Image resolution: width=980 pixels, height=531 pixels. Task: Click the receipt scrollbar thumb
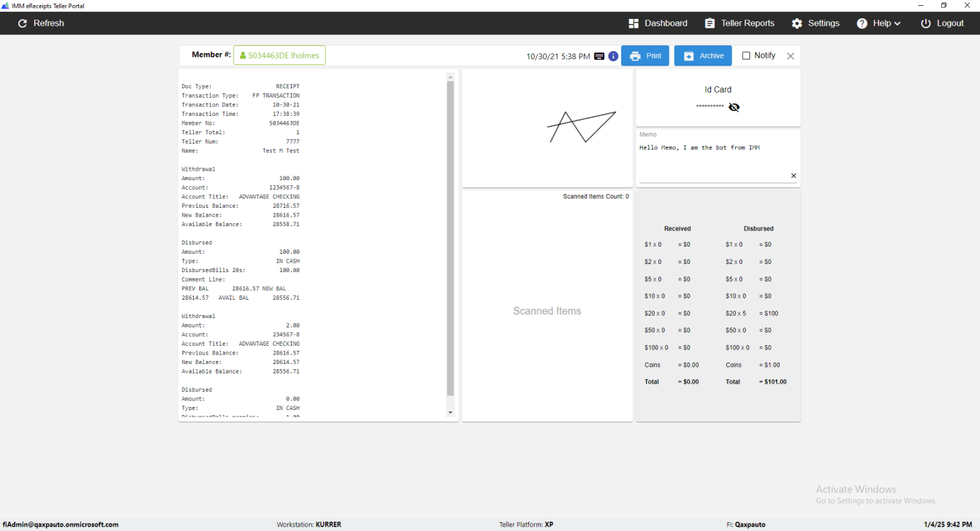(450, 239)
